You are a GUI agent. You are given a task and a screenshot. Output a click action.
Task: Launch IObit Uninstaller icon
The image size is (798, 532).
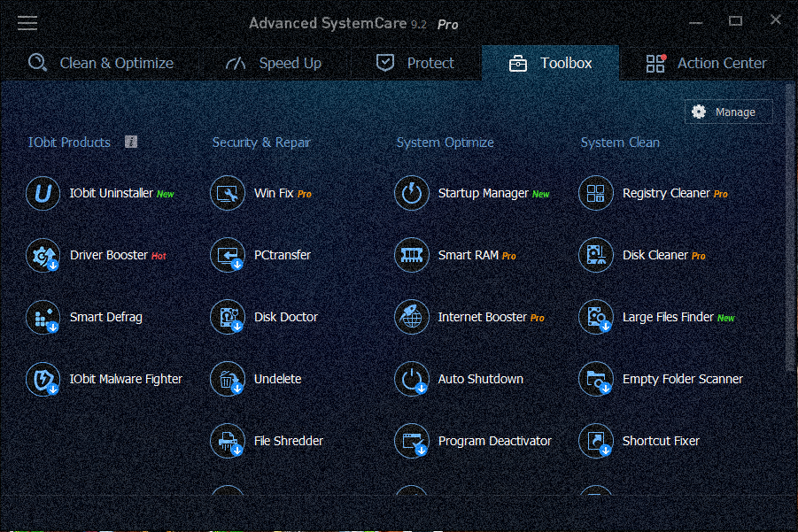pyautogui.click(x=43, y=193)
